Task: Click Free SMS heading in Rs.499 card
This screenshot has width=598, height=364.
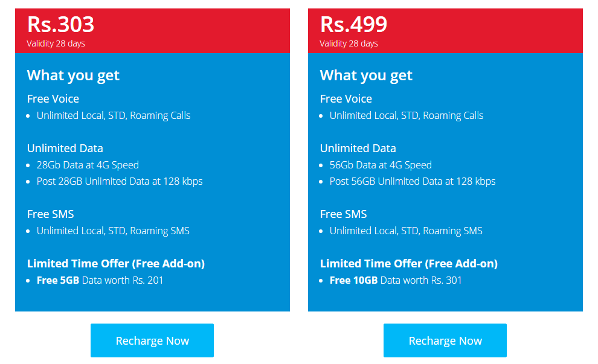Action: (343, 214)
